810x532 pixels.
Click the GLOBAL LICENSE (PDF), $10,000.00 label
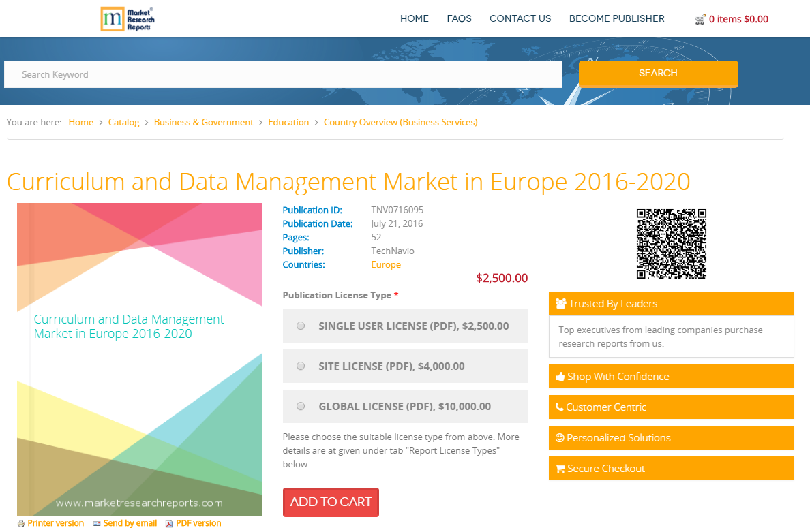tap(404, 407)
